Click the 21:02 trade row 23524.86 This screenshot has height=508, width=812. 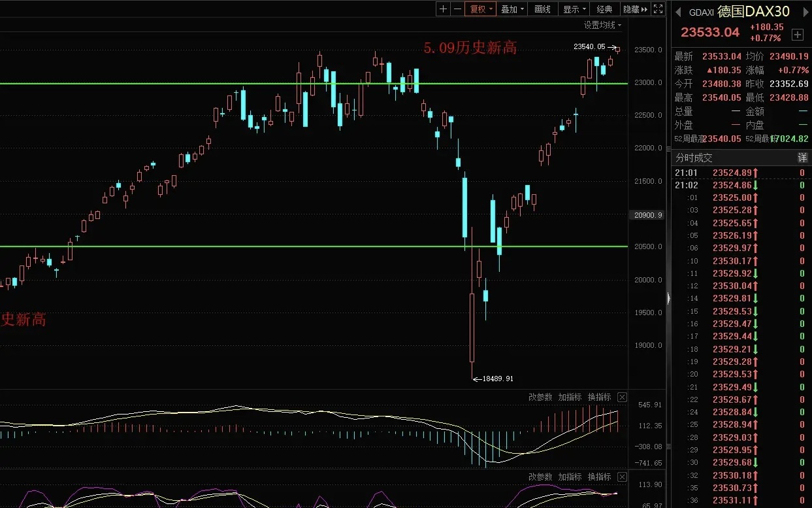click(x=741, y=185)
